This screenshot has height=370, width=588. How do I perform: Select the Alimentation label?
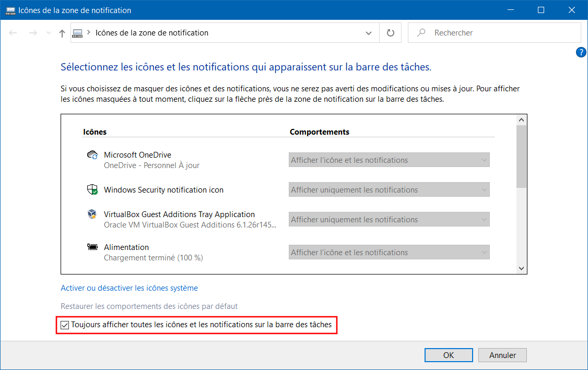(x=126, y=247)
